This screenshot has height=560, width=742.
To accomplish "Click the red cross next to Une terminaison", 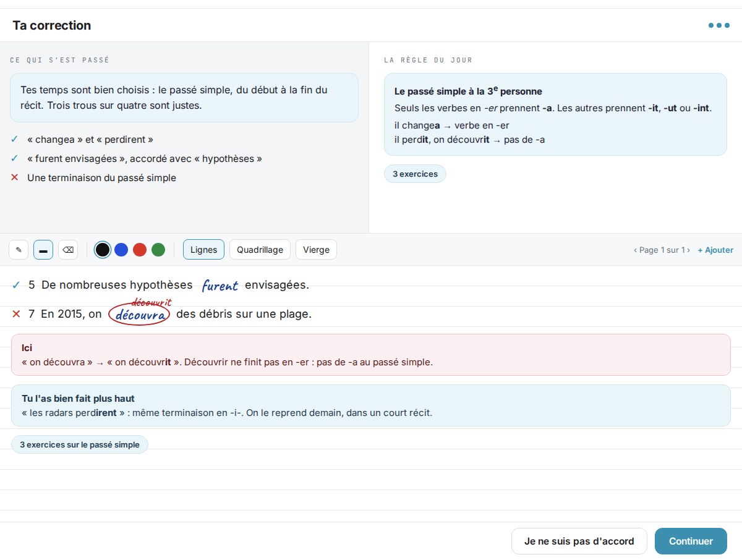I will click(14, 178).
